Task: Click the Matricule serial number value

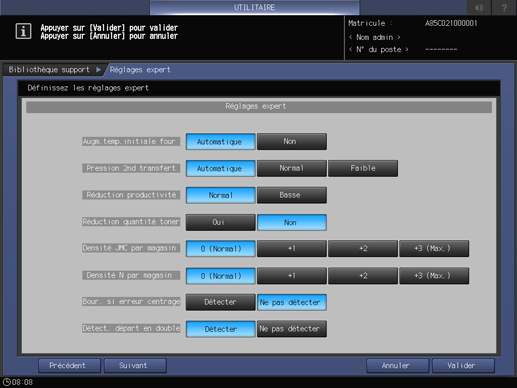Action: click(451, 23)
